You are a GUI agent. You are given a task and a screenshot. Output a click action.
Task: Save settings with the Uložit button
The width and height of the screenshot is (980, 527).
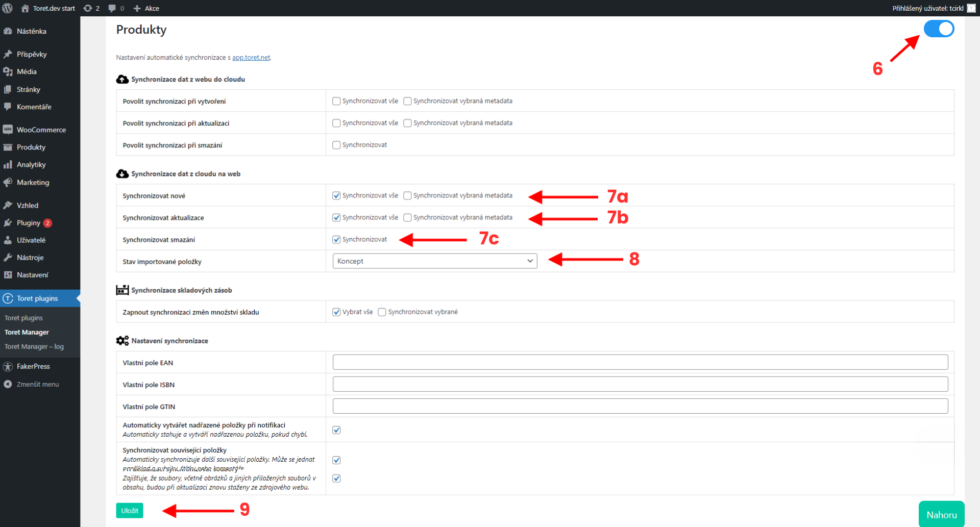click(x=130, y=510)
